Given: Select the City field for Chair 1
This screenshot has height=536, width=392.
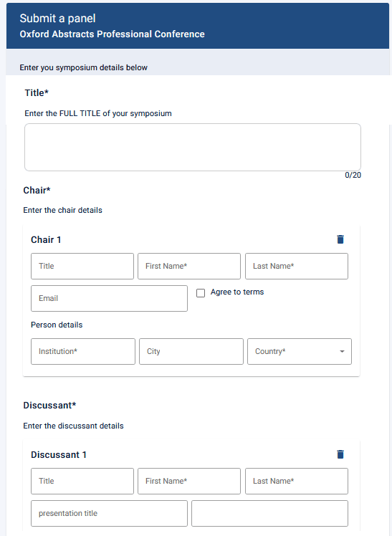Looking at the screenshot, I should point(191,351).
